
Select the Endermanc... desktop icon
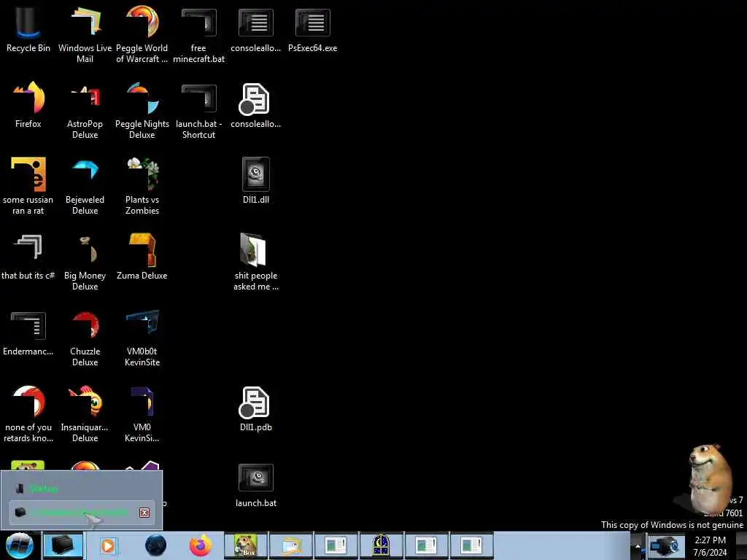coord(28,332)
